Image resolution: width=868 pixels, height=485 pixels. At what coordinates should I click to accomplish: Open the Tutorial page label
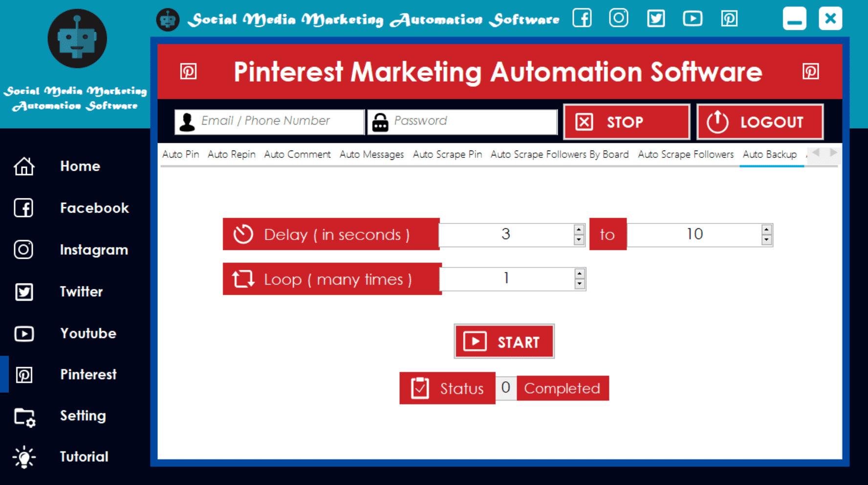[x=84, y=457]
